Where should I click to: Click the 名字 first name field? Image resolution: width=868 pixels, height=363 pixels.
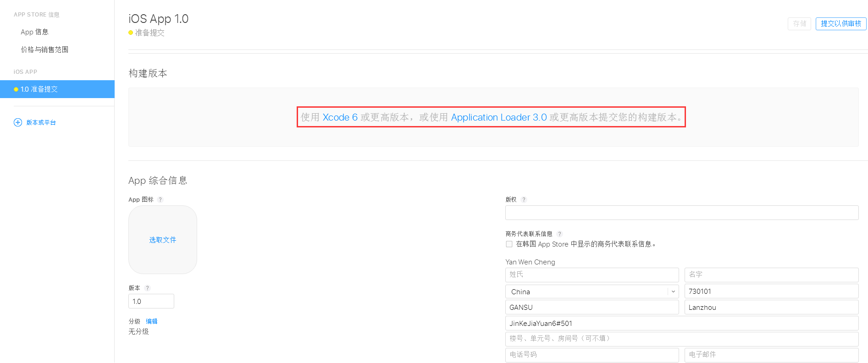click(x=772, y=275)
